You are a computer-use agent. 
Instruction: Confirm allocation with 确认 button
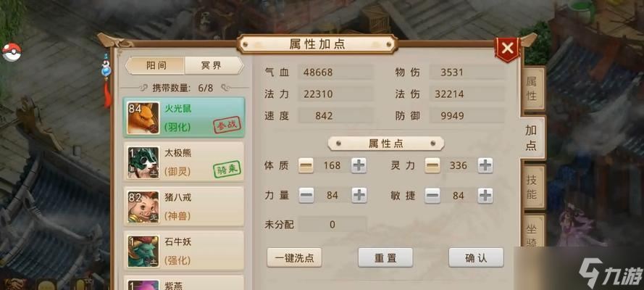point(476,257)
